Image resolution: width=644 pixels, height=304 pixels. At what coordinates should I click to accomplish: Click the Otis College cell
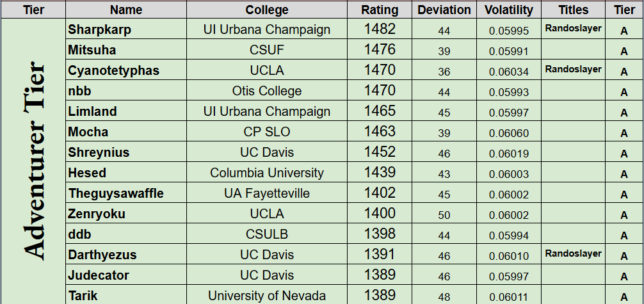click(x=267, y=91)
